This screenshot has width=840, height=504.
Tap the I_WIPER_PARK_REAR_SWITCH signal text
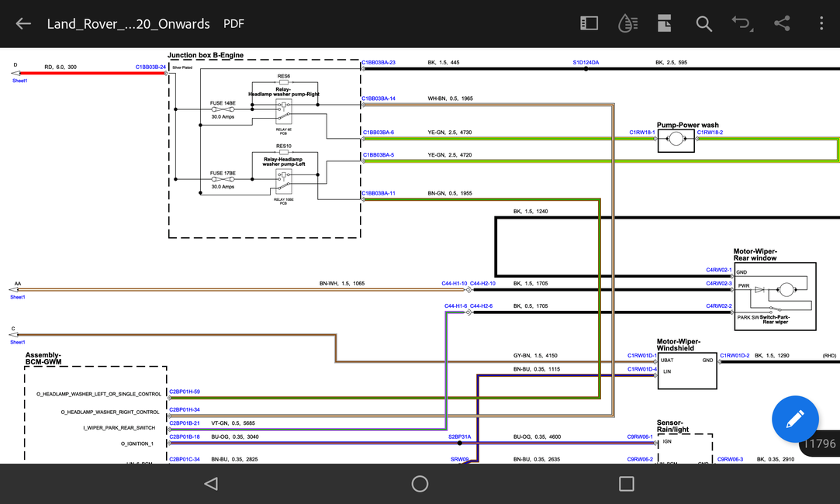click(119, 428)
